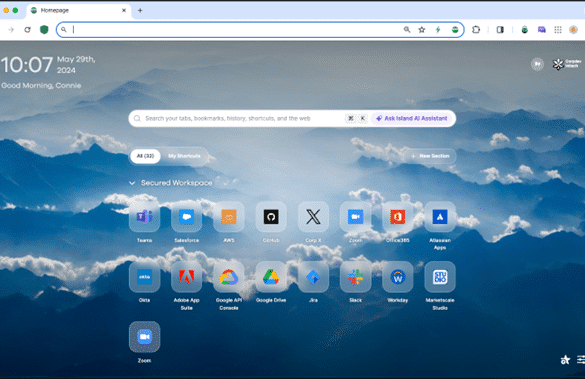Close the Homepage tab

(x=124, y=10)
